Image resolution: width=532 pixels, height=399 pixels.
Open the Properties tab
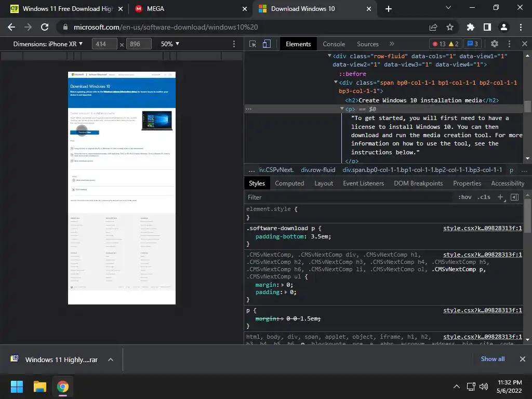pyautogui.click(x=467, y=183)
